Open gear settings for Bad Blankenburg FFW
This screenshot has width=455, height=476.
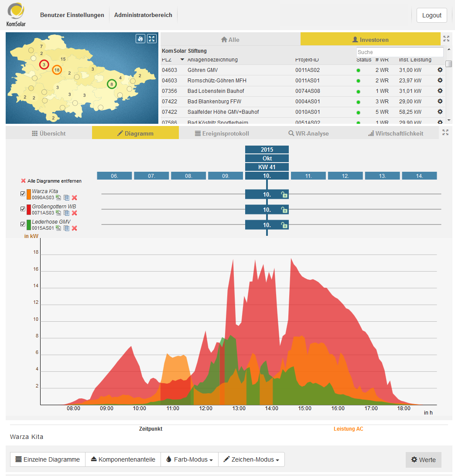coord(440,101)
